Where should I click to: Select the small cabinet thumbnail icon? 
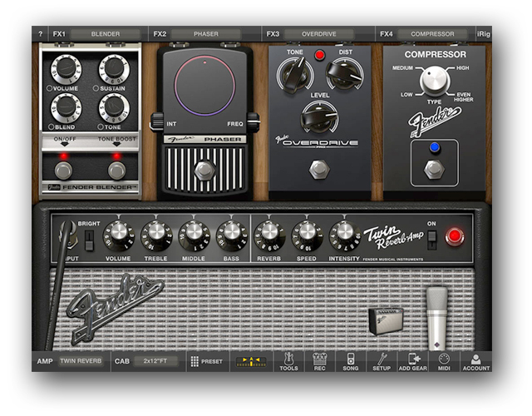386,320
